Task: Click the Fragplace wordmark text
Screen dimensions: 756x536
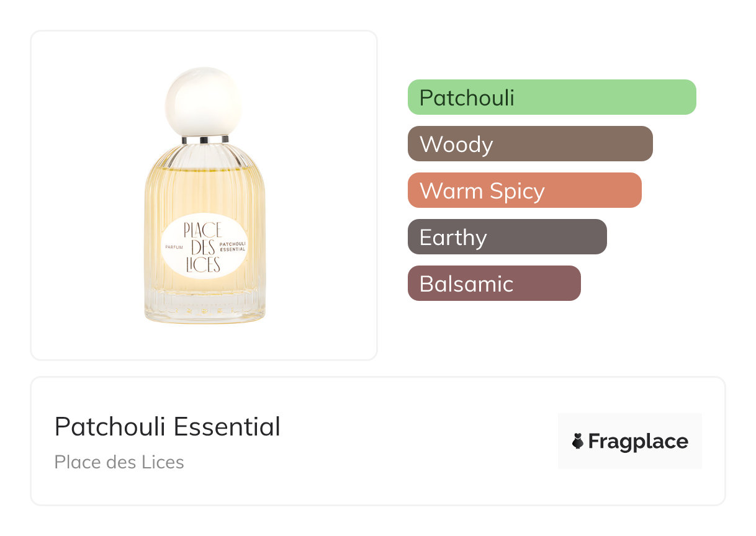Action: [637, 442]
